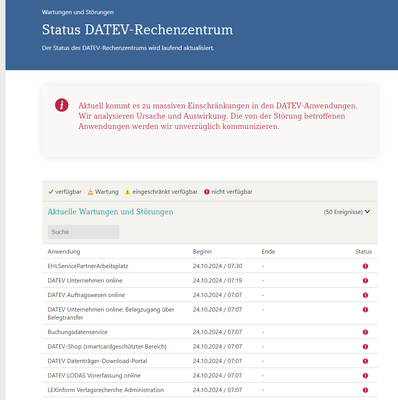Select DATEV Auftragswesen online row name
Image resolution: width=398 pixels, height=400 pixels.
point(86,295)
